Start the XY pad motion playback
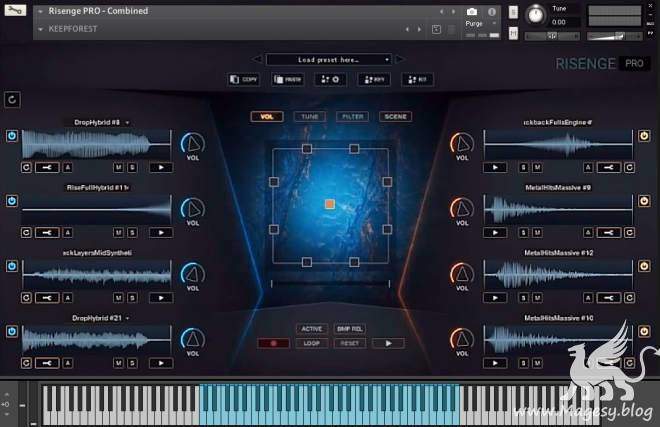The image size is (660, 427). pos(389,343)
